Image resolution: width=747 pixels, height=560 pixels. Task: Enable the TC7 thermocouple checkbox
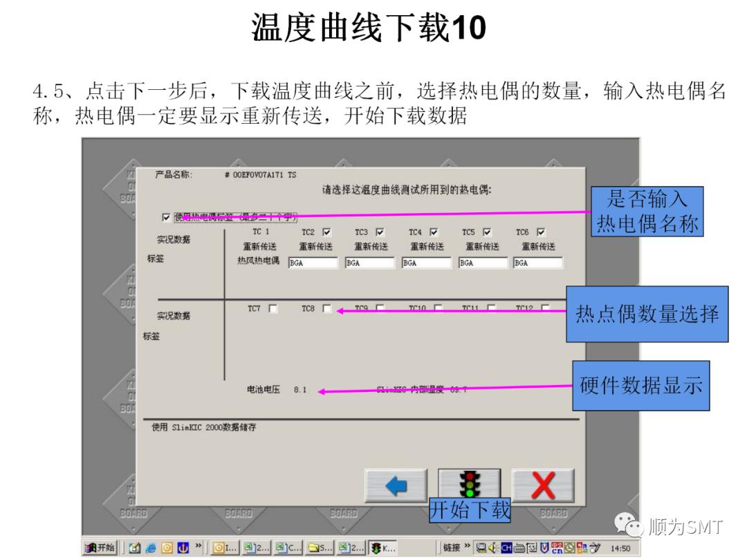pos(273,308)
